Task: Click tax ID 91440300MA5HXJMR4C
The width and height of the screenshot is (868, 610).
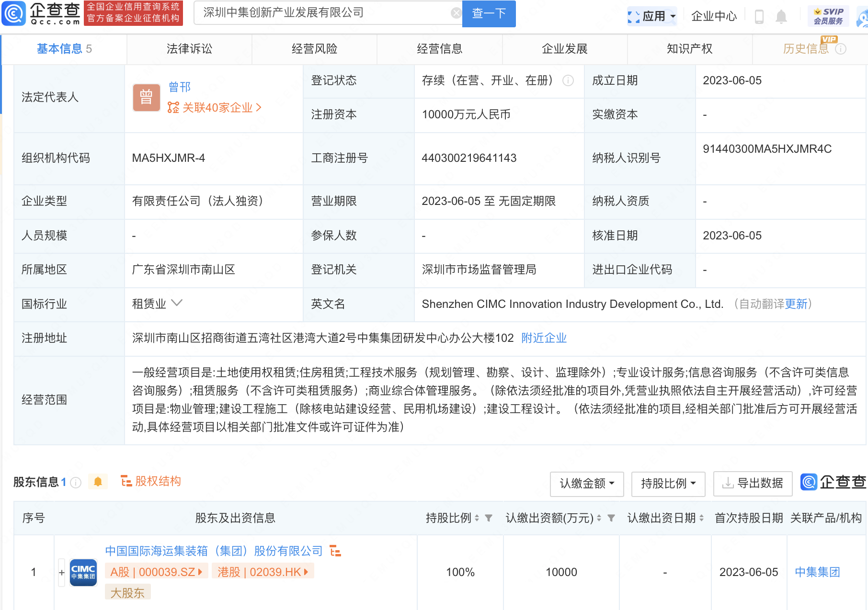Action: click(767, 149)
